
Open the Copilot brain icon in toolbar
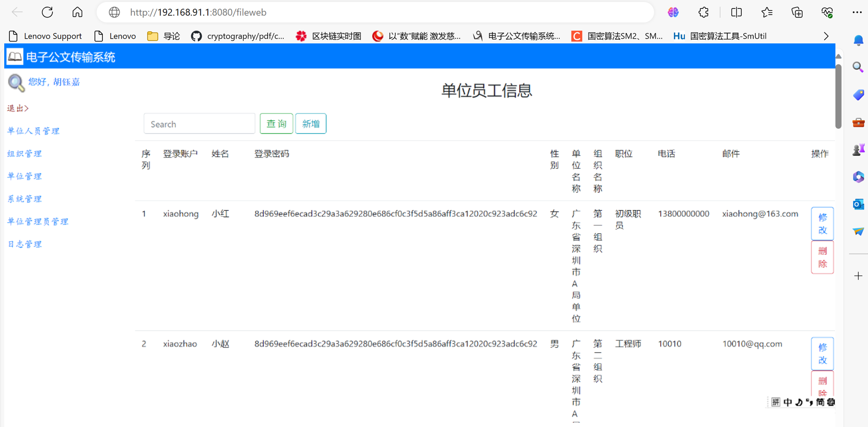(x=673, y=12)
